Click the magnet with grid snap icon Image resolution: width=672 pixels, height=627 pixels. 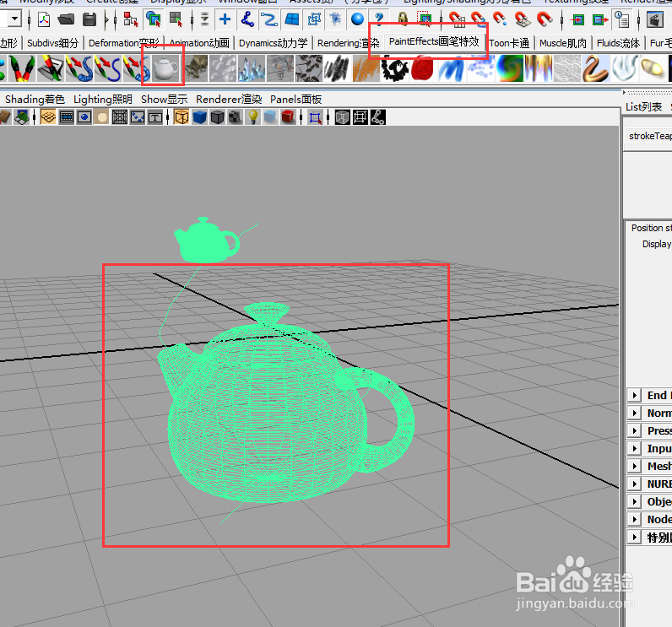coord(457,19)
